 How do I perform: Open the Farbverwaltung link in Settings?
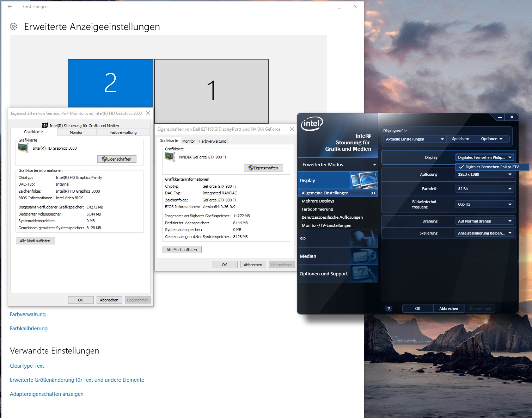tap(28, 314)
